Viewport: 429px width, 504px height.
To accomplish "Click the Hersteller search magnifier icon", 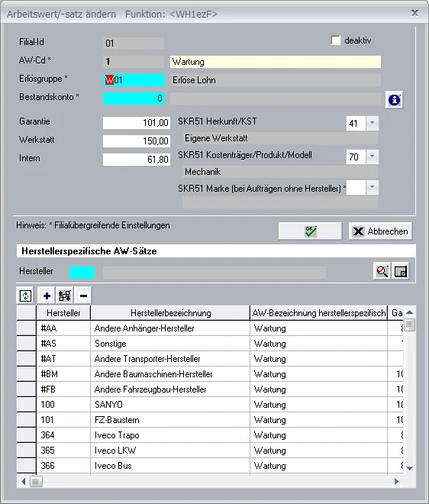I will click(x=382, y=271).
